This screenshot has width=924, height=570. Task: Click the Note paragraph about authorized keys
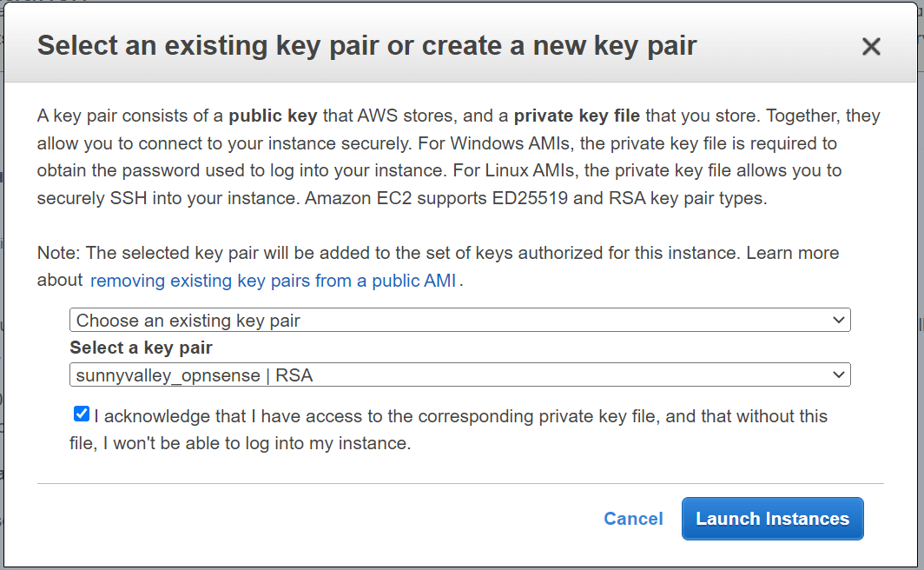[434, 253]
